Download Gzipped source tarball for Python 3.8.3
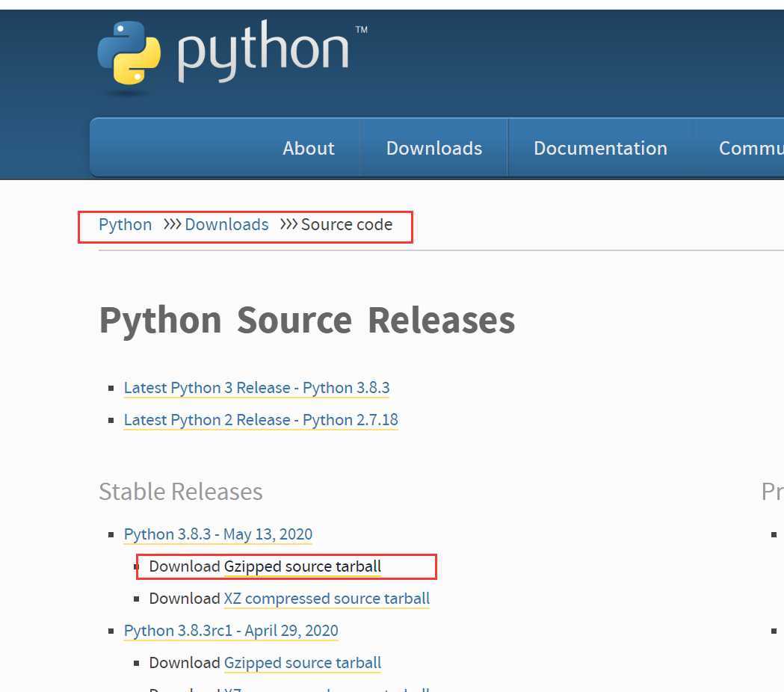Screen dimensions: 784x692 pyautogui.click(x=302, y=566)
